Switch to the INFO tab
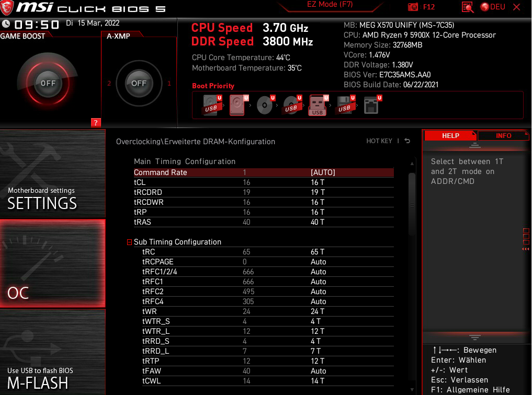 (x=503, y=135)
